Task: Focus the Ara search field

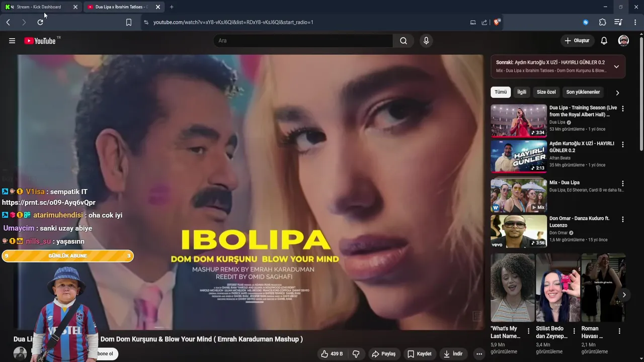Action: tap(303, 41)
